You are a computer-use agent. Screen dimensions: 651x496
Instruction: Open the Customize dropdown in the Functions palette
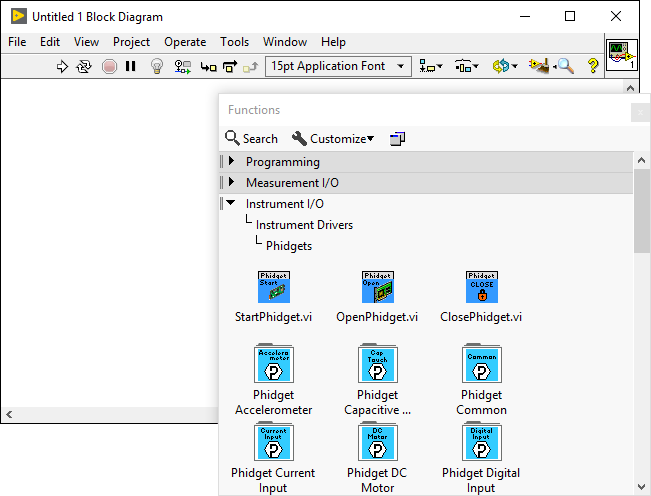[333, 138]
